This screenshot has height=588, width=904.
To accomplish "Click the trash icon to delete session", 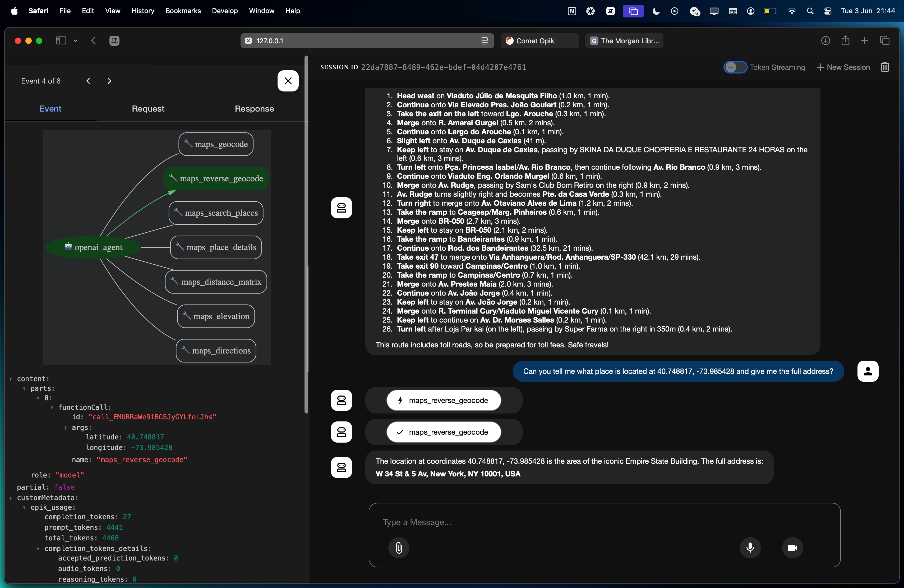I will [885, 67].
